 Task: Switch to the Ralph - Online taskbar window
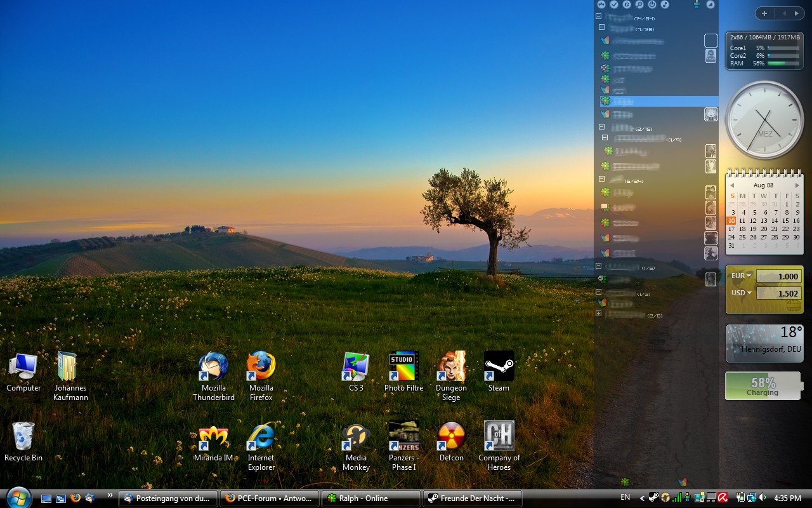370,498
